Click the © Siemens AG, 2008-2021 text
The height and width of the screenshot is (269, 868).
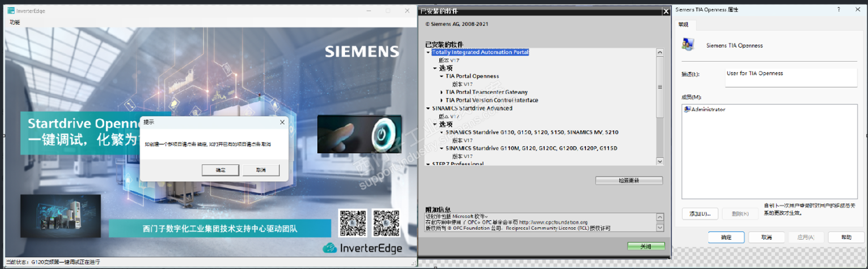[x=457, y=24]
